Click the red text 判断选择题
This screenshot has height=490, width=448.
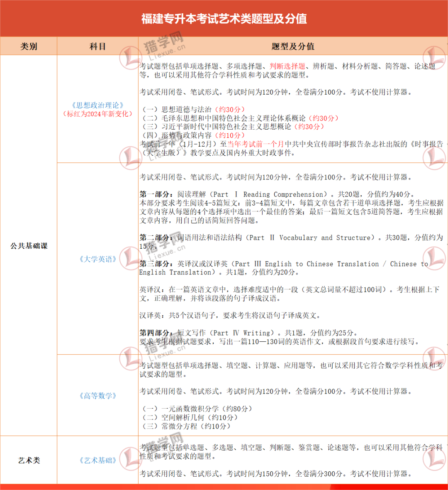click(x=287, y=66)
